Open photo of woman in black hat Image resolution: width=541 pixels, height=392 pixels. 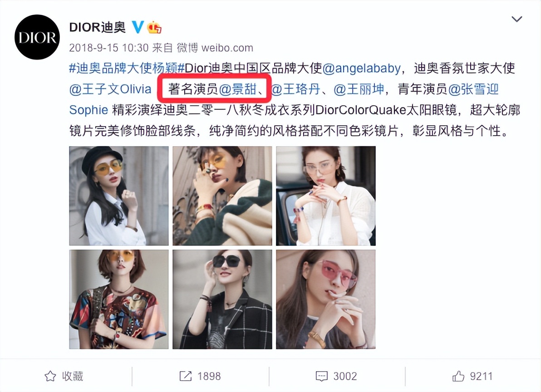(119, 196)
